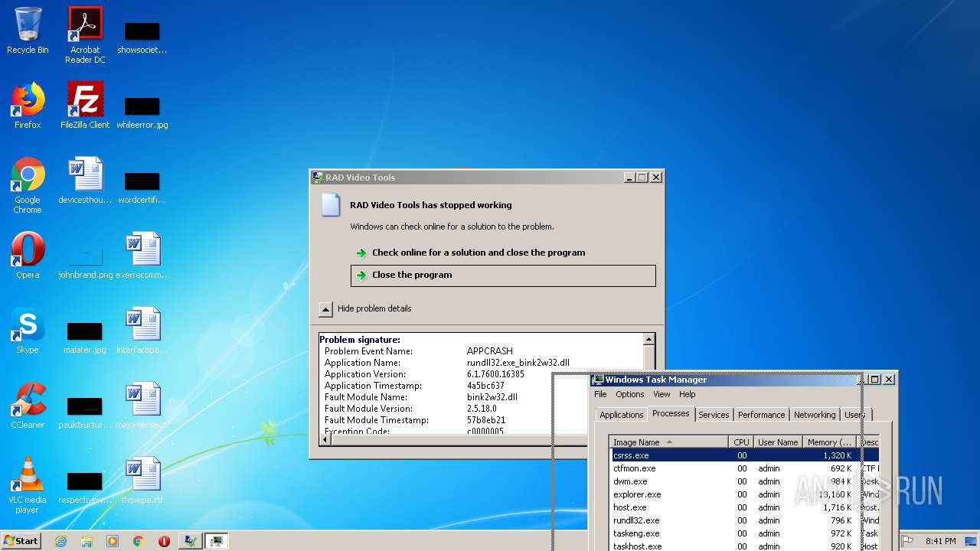Screen dimensions: 980x551
Task: Select the paulstructur... desktop file
Action: tap(85, 412)
